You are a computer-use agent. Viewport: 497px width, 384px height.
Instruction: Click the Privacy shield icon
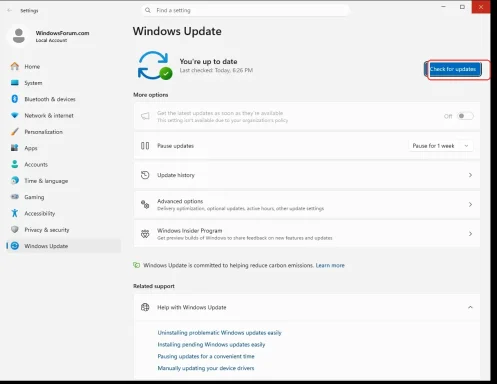coord(15,230)
